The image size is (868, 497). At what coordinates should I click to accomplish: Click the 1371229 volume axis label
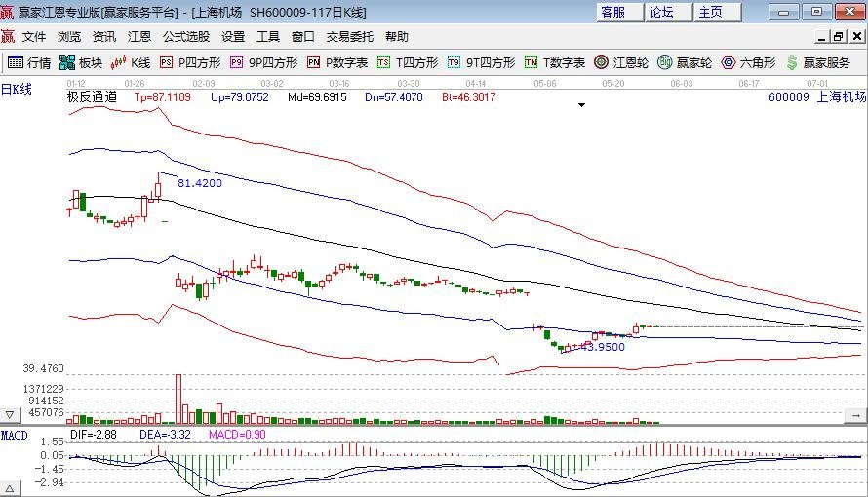point(43,389)
